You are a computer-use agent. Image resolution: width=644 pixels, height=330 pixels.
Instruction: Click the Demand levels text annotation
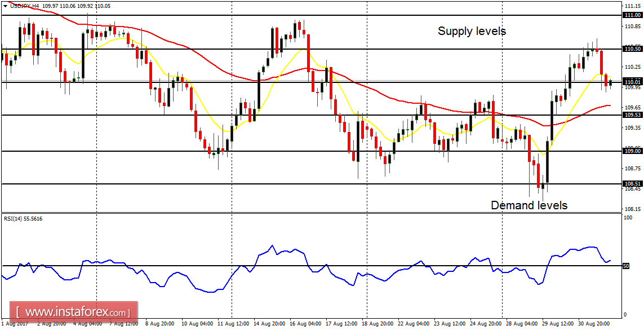pyautogui.click(x=531, y=205)
